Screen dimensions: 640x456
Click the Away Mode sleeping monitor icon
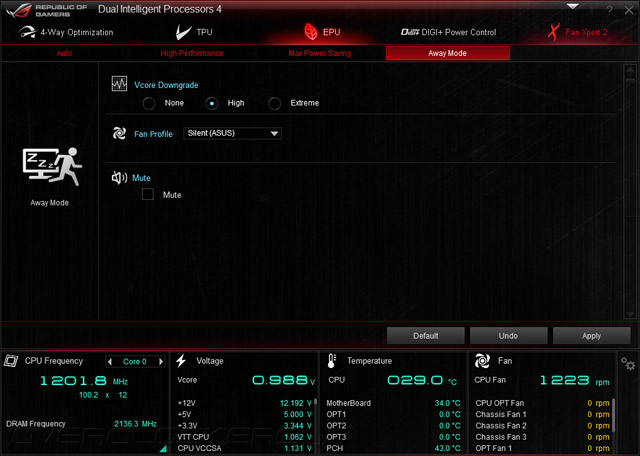click(x=52, y=167)
